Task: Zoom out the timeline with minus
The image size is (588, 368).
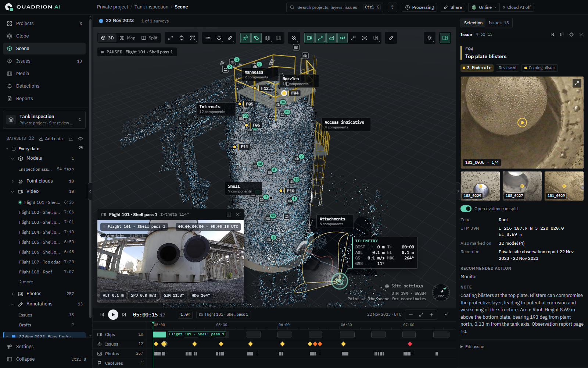Action: tap(411, 315)
